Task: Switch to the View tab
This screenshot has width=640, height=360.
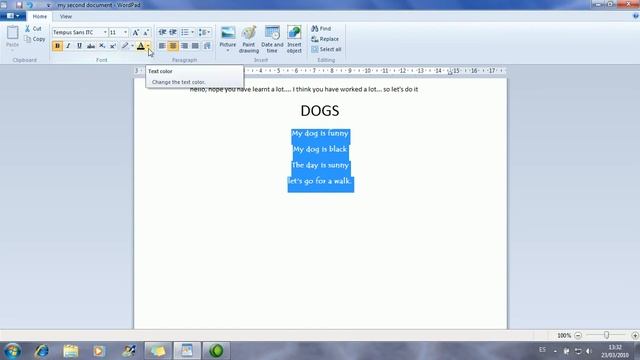Action: click(x=66, y=16)
